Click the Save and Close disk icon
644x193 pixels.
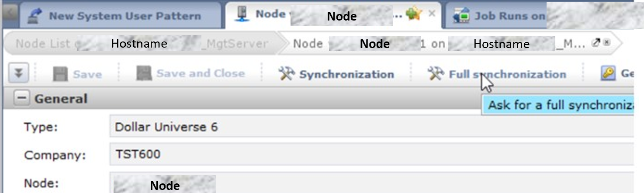coord(144,74)
